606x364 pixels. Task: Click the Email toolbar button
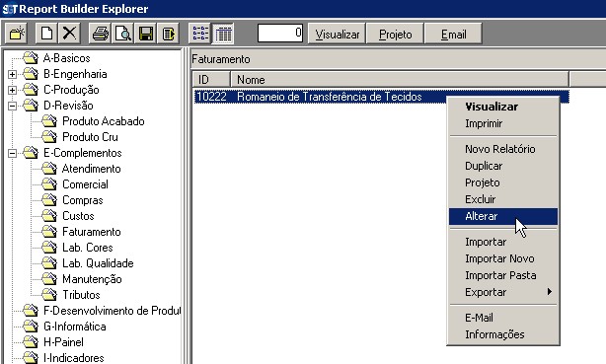point(453,34)
